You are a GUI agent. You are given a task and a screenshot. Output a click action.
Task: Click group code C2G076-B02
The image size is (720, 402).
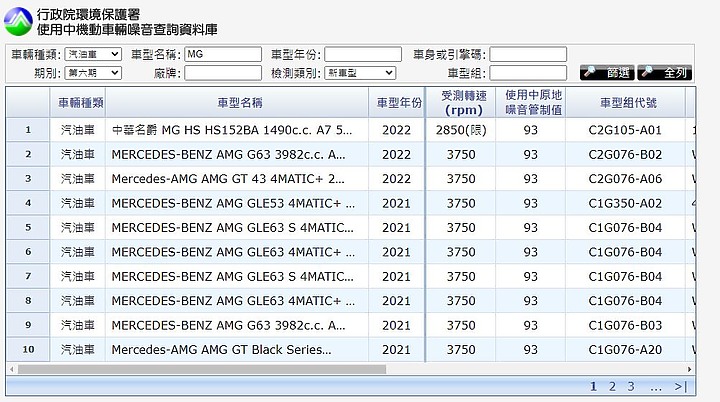pyautogui.click(x=625, y=154)
